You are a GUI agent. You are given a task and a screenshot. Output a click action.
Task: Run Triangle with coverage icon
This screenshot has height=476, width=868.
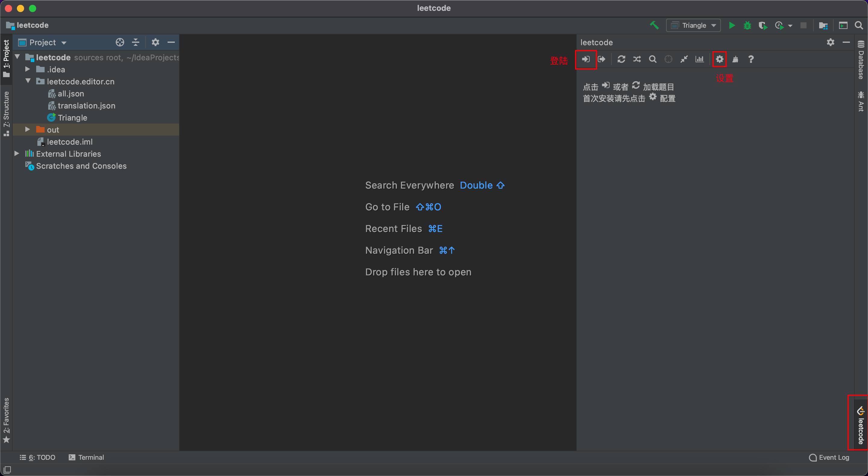click(763, 25)
